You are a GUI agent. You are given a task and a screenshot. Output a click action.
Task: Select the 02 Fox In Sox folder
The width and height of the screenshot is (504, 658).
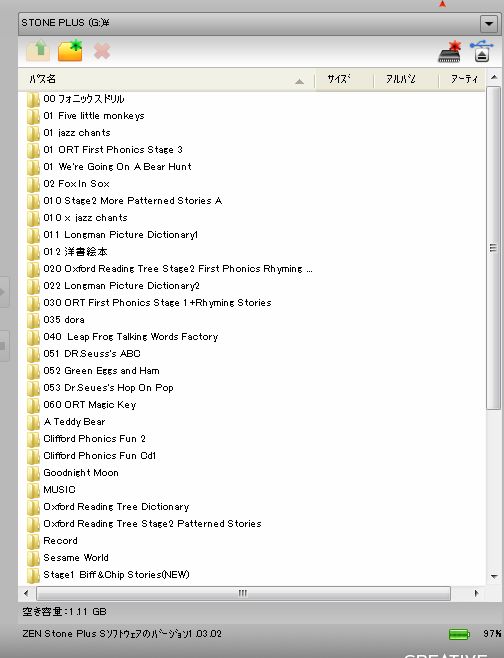[68, 184]
